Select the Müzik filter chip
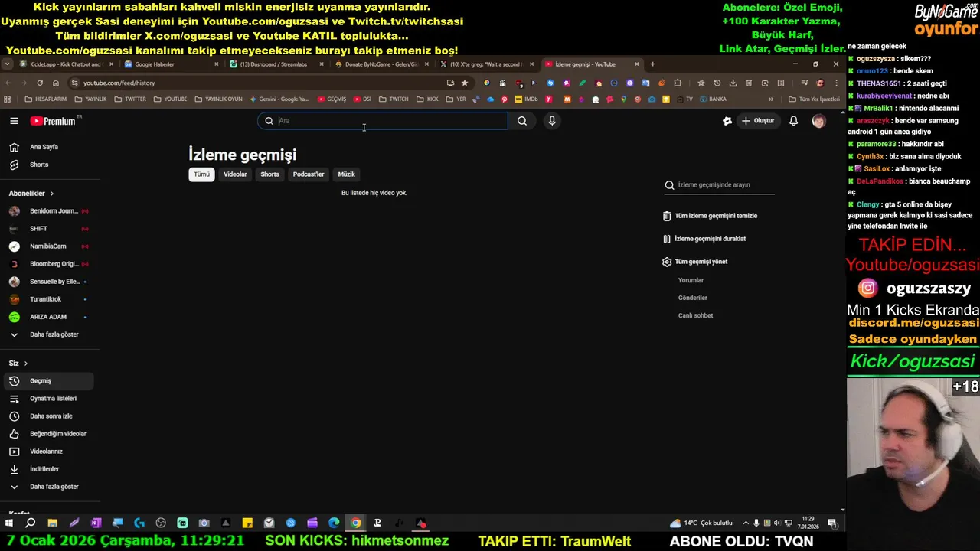The image size is (980, 551). point(347,174)
